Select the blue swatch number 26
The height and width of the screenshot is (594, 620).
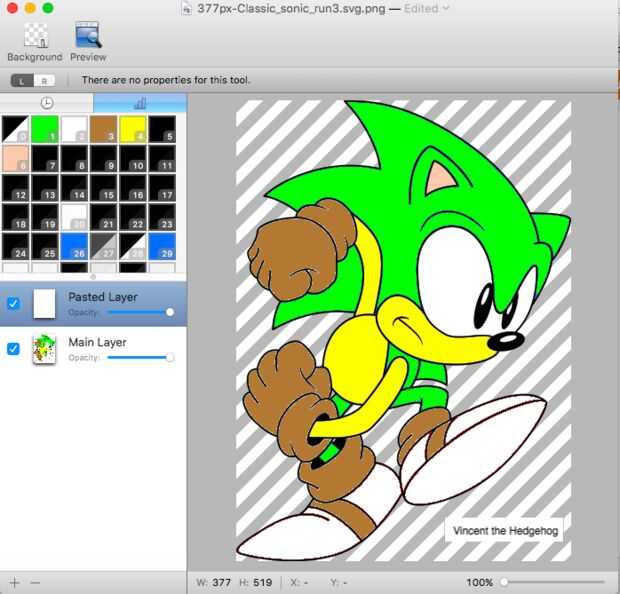point(73,245)
